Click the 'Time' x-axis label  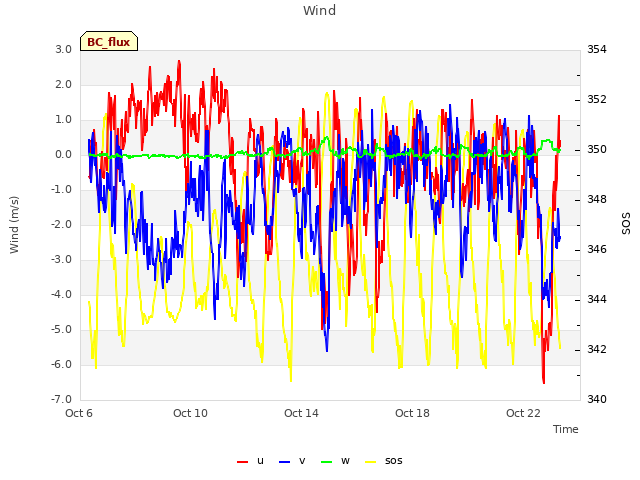566,429
